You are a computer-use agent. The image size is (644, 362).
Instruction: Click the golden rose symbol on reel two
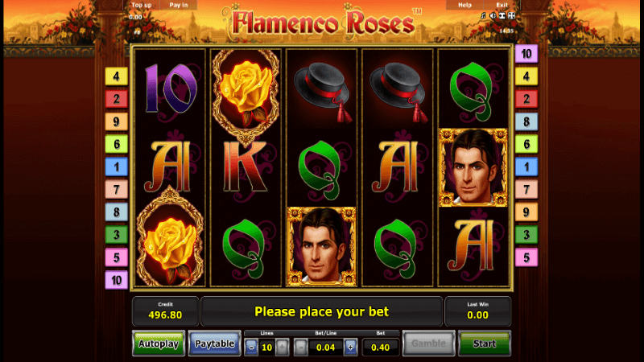tap(246, 94)
